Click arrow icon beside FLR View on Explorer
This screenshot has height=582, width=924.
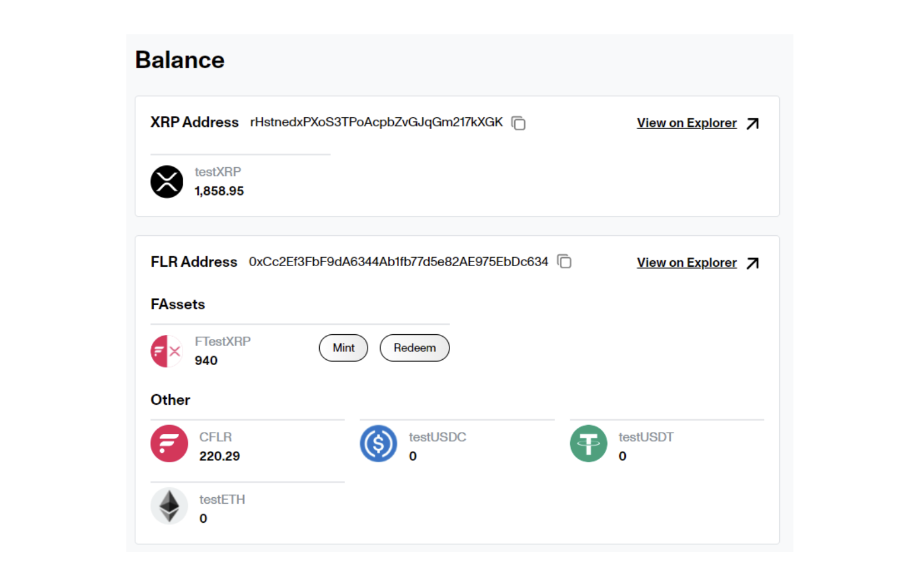(x=753, y=263)
